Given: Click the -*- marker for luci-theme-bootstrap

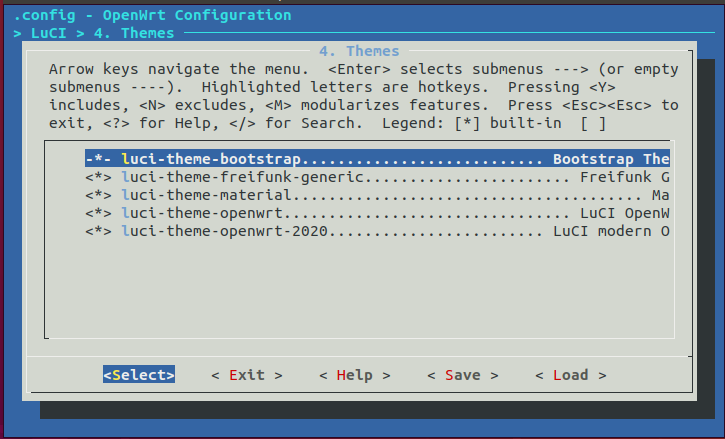Looking at the screenshot, I should click(x=98, y=159).
